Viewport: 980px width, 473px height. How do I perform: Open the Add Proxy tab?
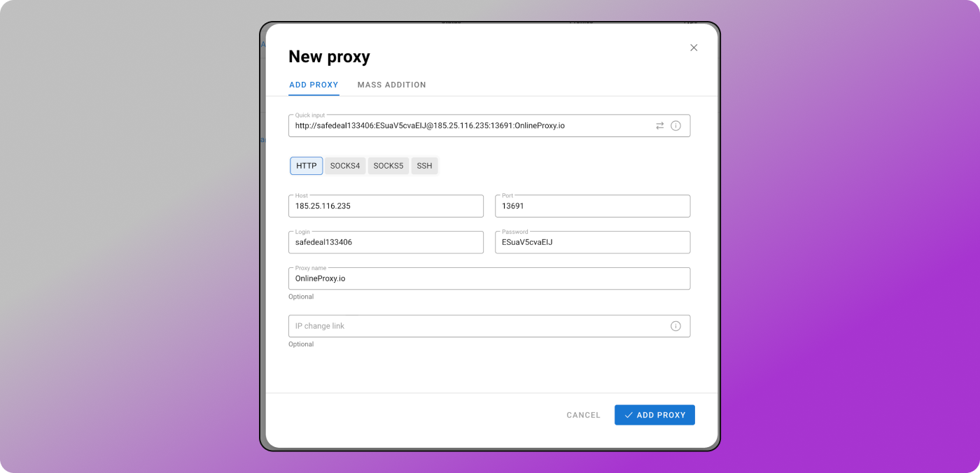point(314,85)
